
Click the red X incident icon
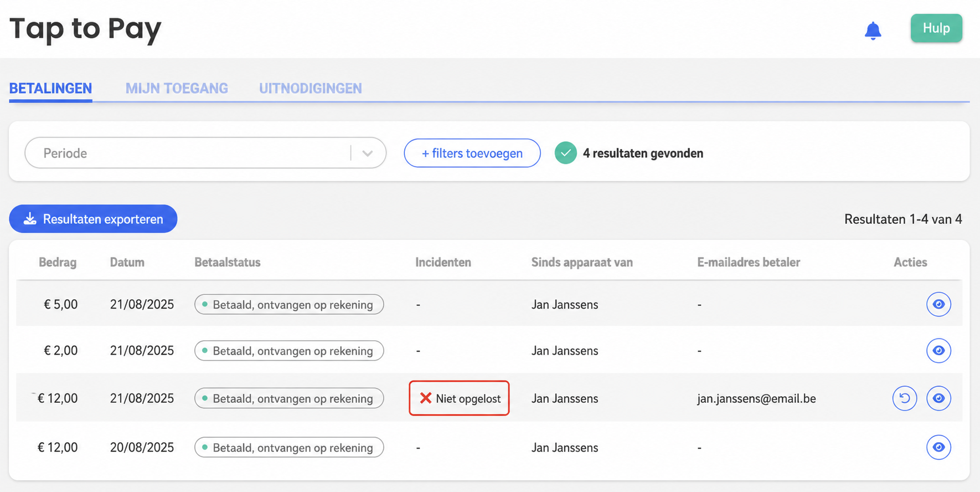425,398
